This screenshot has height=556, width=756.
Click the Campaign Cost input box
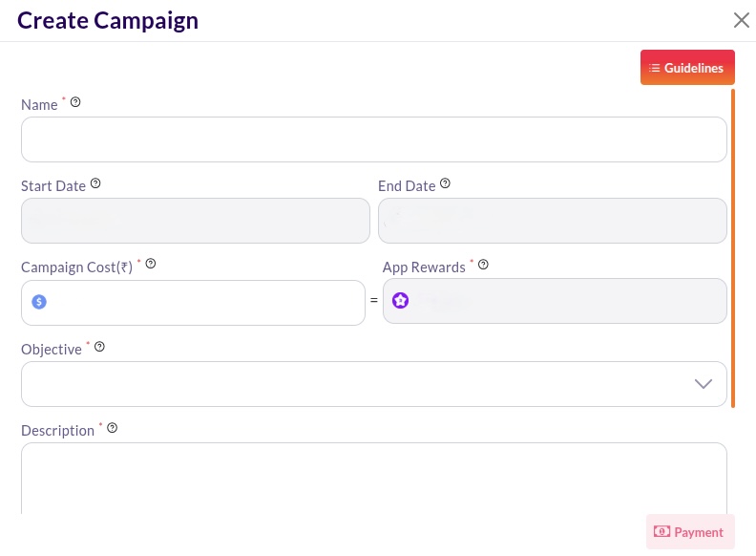(202, 302)
